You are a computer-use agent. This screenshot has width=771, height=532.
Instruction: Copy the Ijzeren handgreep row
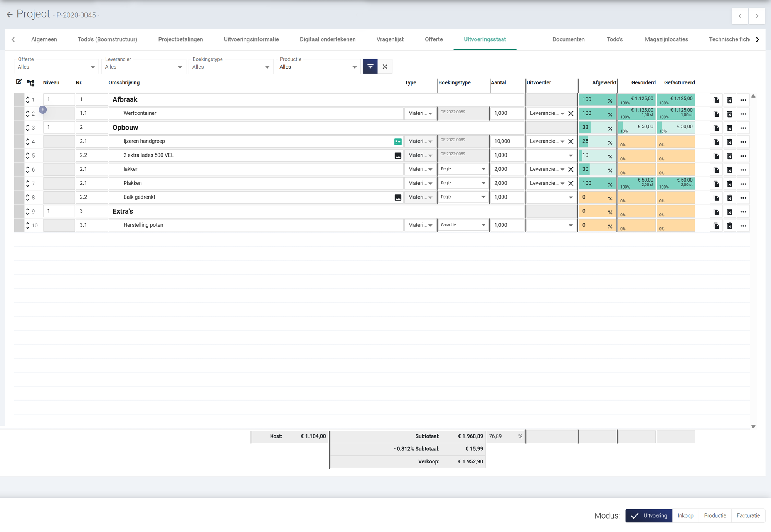click(x=716, y=142)
